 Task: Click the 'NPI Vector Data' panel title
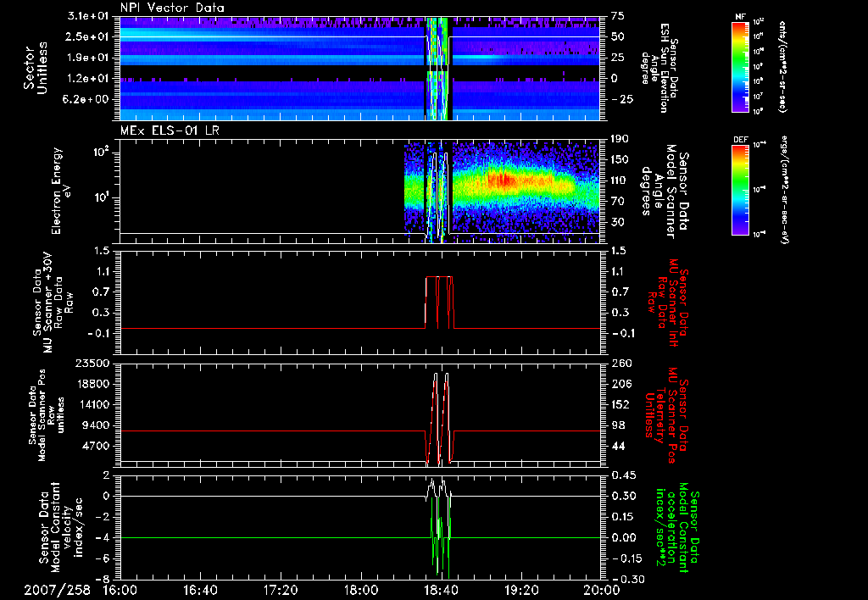172,8
